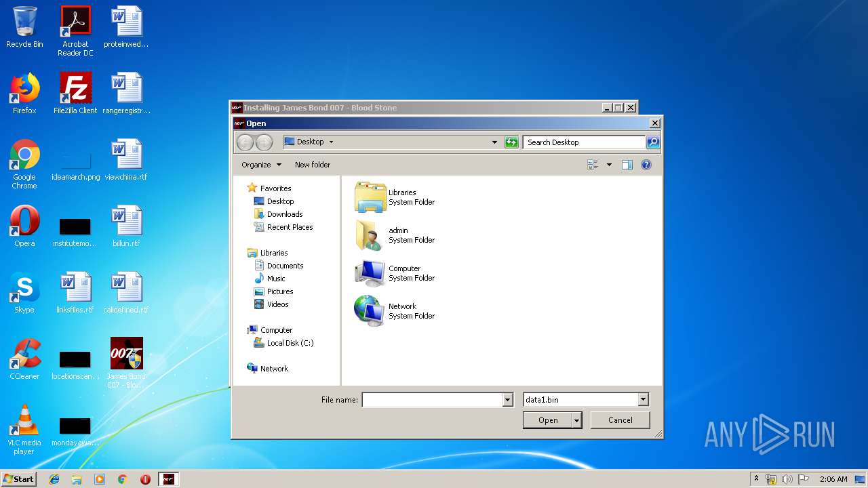Click the dialog Back navigation arrow
Viewport: 868px width, 488px height.
245,142
